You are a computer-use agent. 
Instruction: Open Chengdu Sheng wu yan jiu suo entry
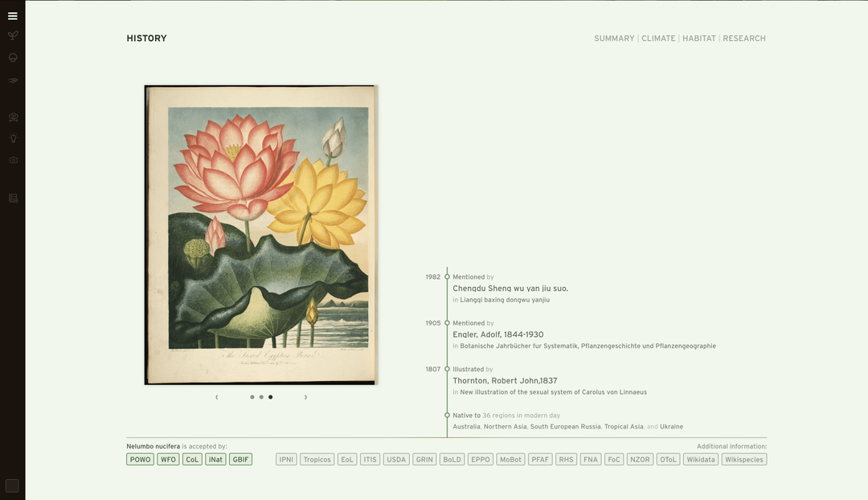tap(510, 289)
